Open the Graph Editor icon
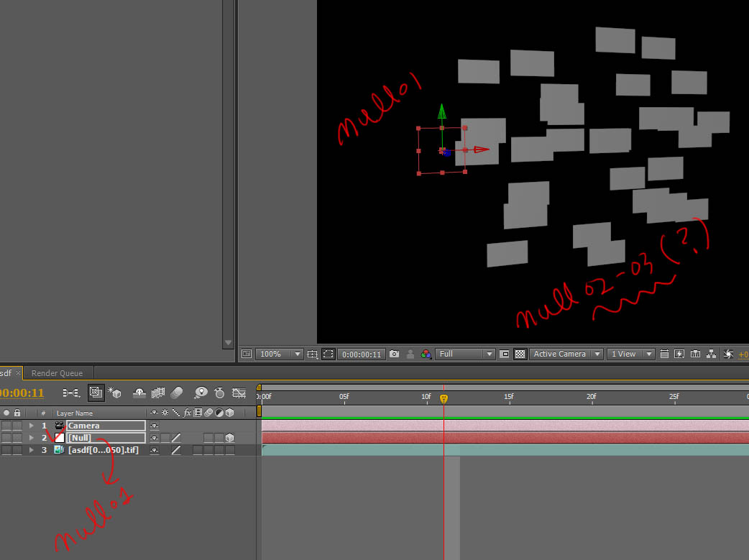 pyautogui.click(x=239, y=393)
